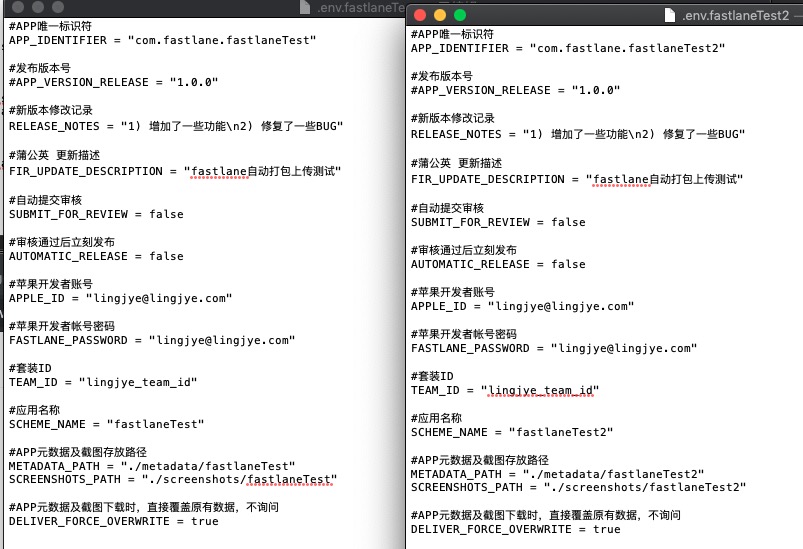The image size is (803, 549).
Task: Click the #应用名称 comment in the fastlaneTest2 window
Action: [x=436, y=418]
